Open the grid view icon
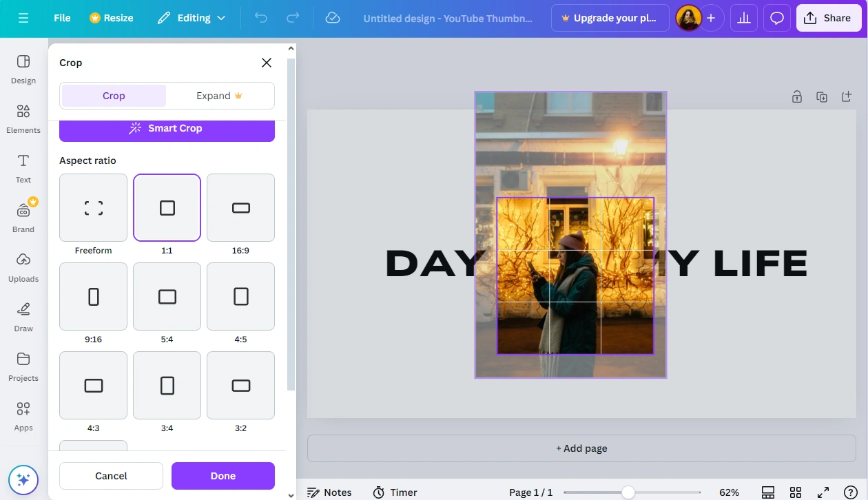868x500 pixels. (x=796, y=492)
